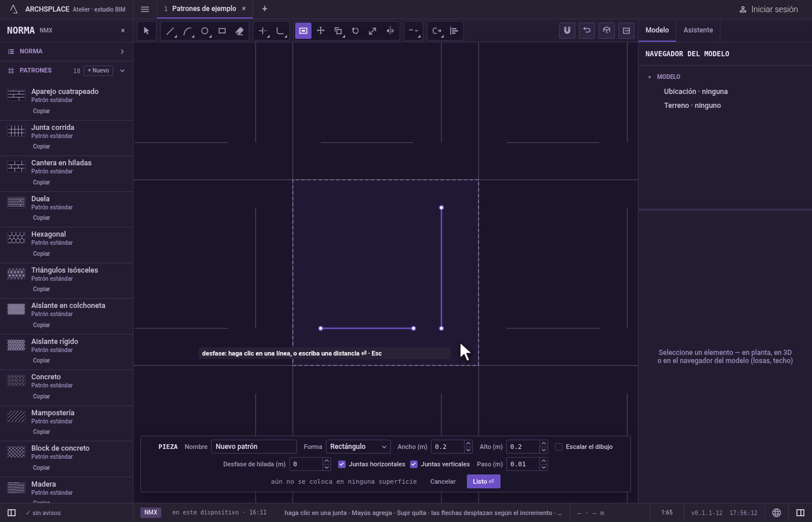Click the highlighted offset tool
The height and width of the screenshot is (522, 812).
(x=303, y=31)
